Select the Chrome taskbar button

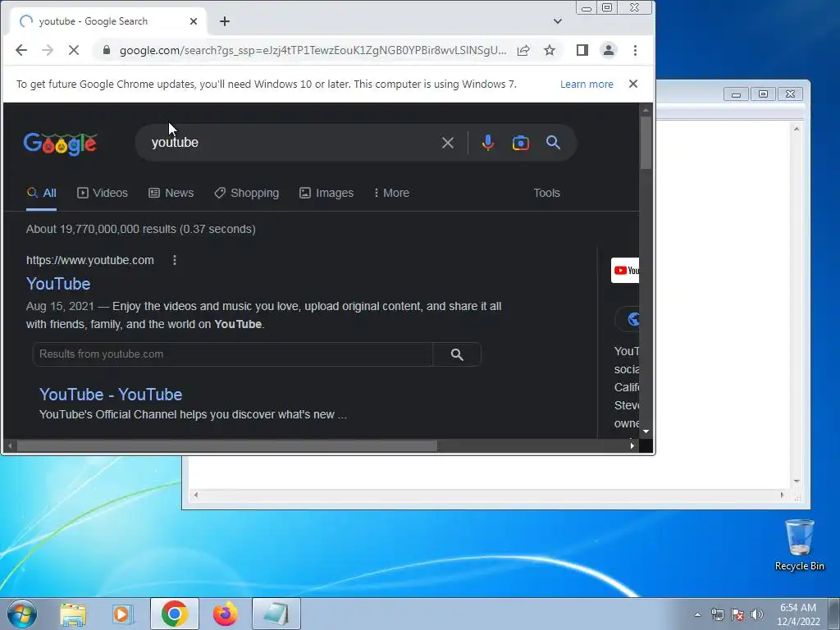coord(174,614)
